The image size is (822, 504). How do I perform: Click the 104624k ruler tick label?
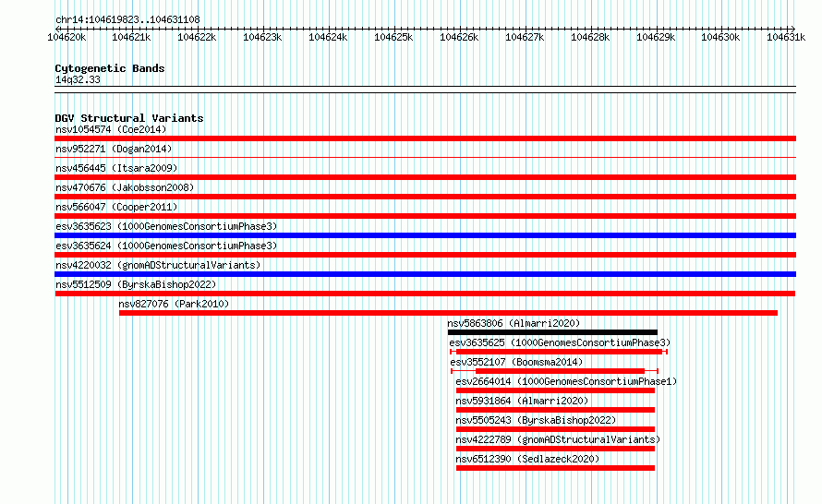(328, 37)
